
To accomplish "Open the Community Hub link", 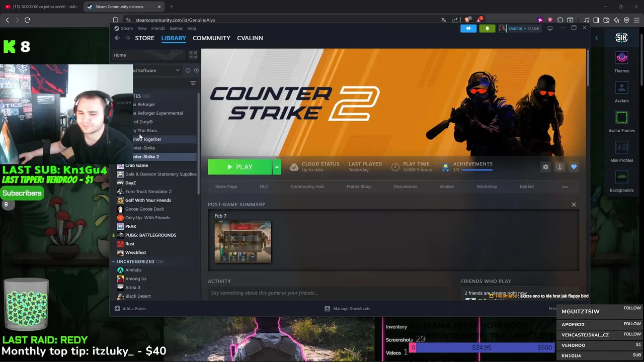I will point(307,187).
